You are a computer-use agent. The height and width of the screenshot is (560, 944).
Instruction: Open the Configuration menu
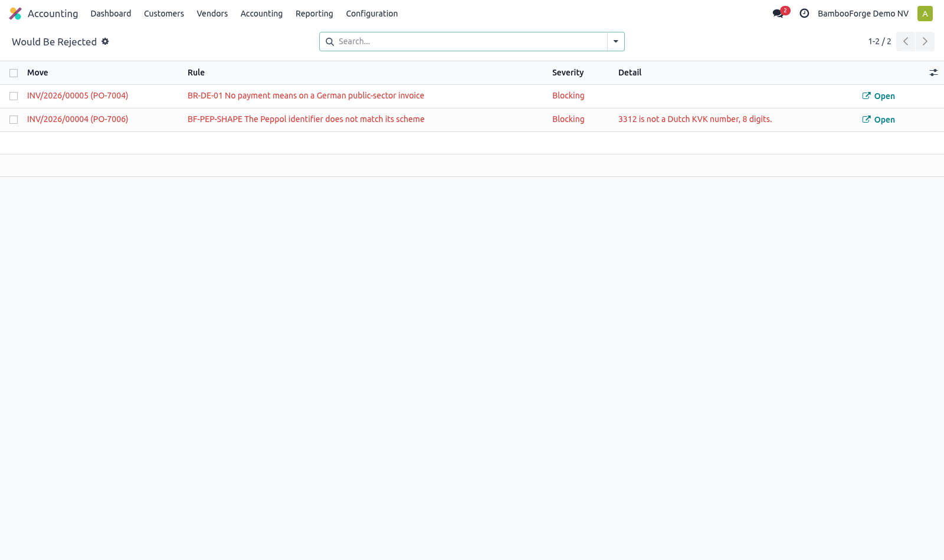pyautogui.click(x=372, y=14)
